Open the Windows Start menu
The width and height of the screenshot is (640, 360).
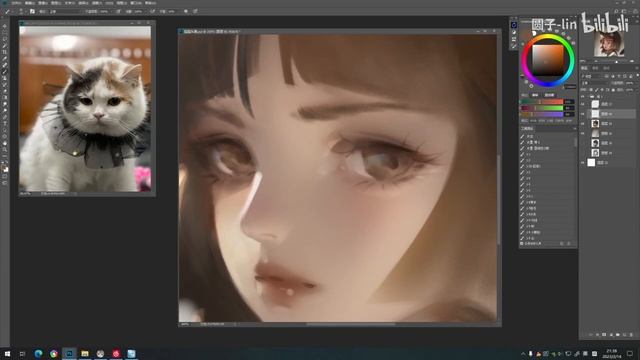(7, 353)
